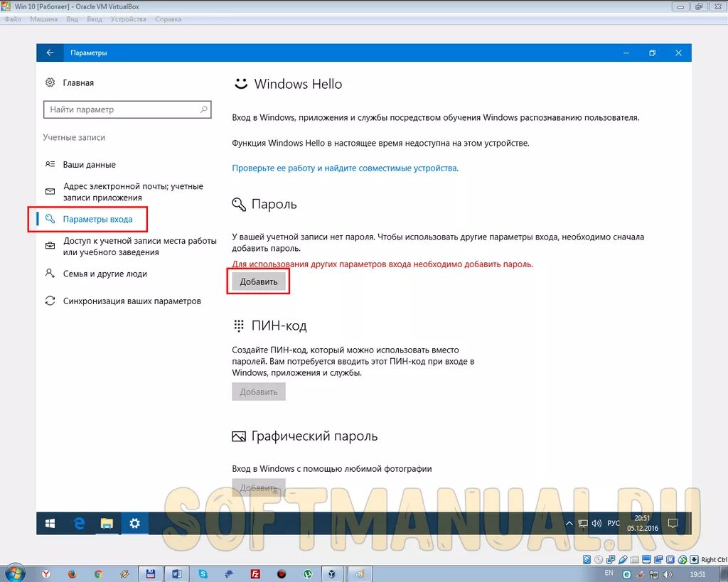The image size is (728, 582).
Task: Open the Ввод menu in VirtualBox
Action: tap(95, 19)
